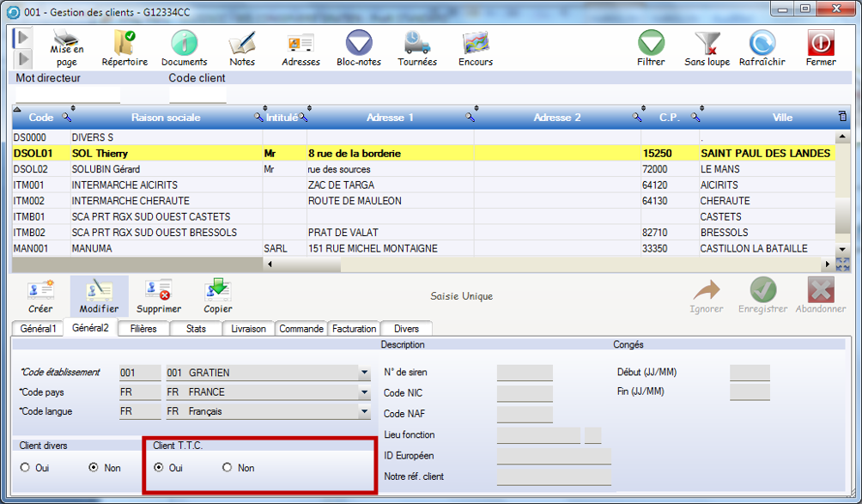Click the Créer client button
This screenshot has width=862, height=504.
tap(40, 296)
